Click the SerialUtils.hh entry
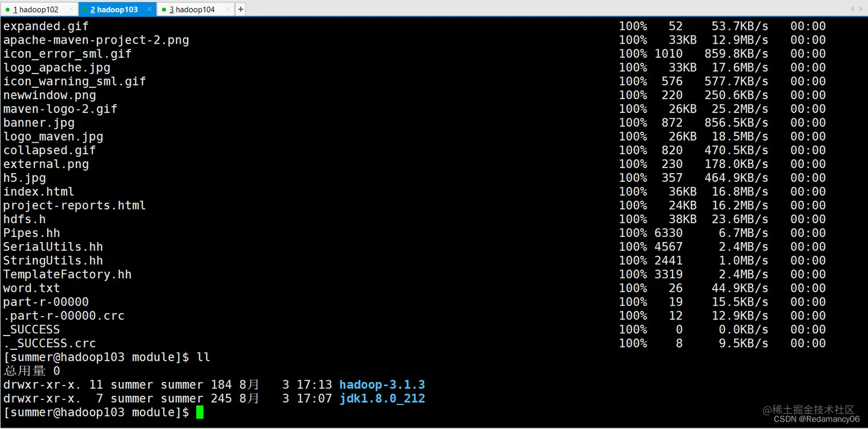Image resolution: width=868 pixels, height=429 pixels. [53, 246]
